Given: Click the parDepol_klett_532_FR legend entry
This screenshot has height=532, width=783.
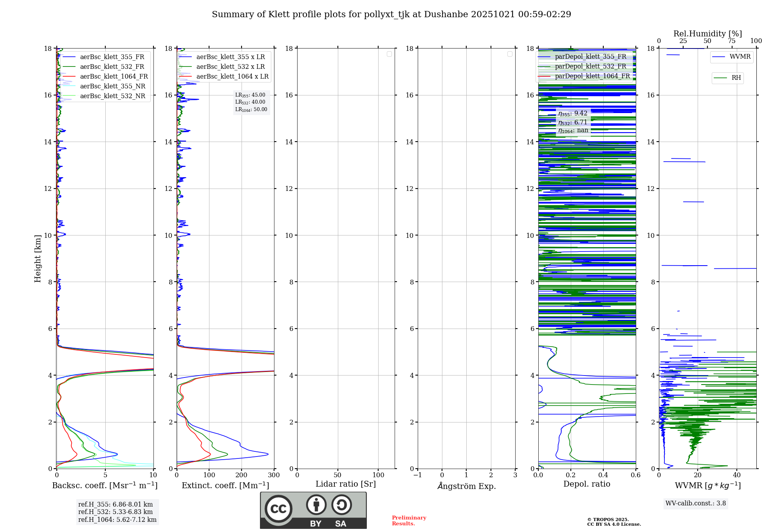Looking at the screenshot, I should (590, 66).
